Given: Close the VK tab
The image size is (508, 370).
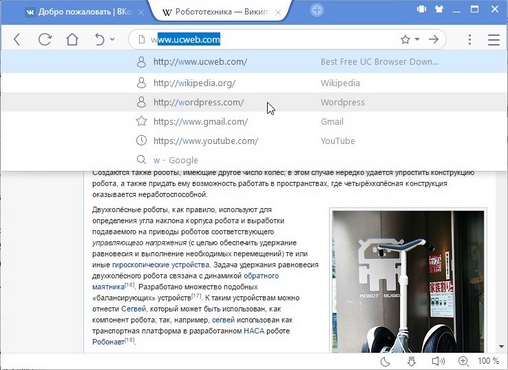Looking at the screenshot, I should [x=141, y=13].
